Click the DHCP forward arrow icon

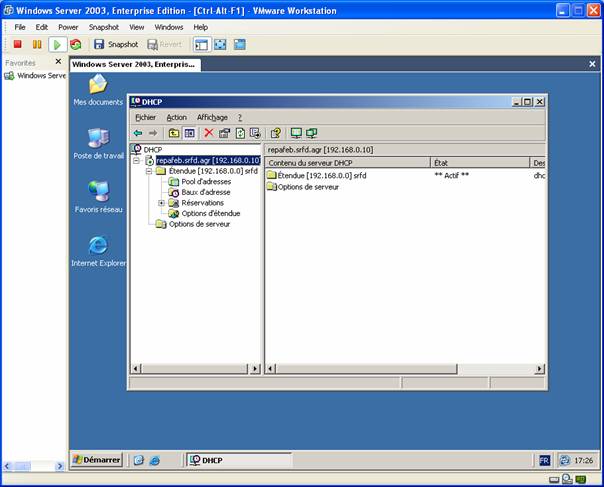pos(153,133)
